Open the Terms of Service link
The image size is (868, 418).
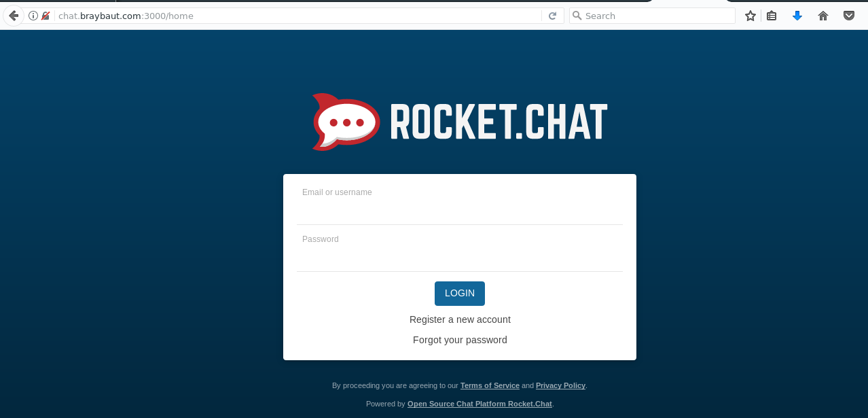click(490, 385)
